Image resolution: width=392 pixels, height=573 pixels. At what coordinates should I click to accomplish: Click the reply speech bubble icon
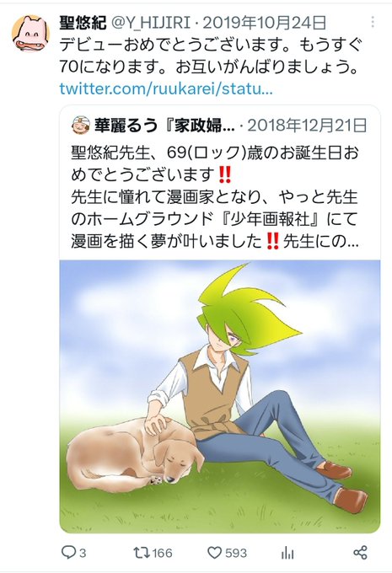[68, 552]
